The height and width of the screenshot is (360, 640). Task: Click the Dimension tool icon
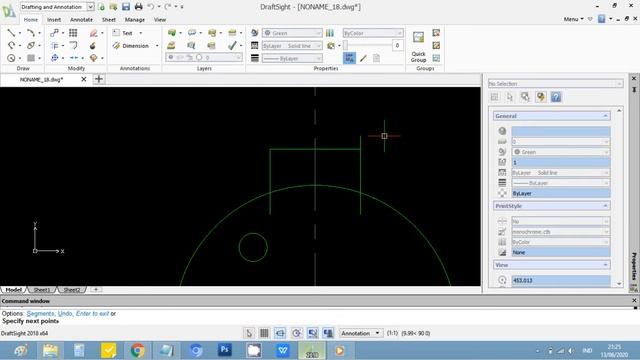(116, 46)
